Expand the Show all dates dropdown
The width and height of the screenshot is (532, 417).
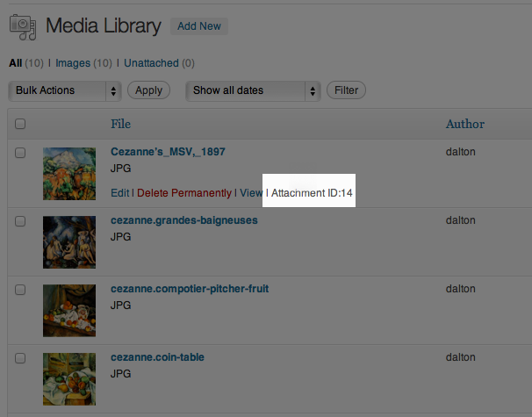coord(253,90)
